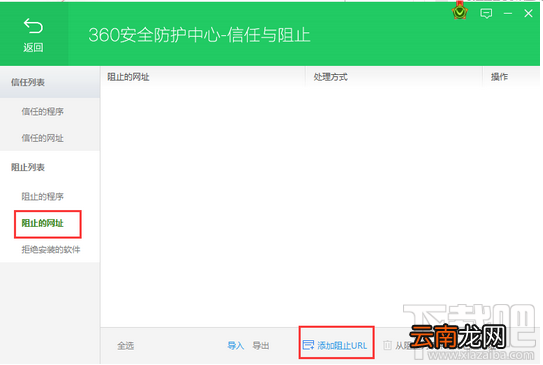Click 全选 to select all entries
The height and width of the screenshot is (365, 543).
pos(125,346)
